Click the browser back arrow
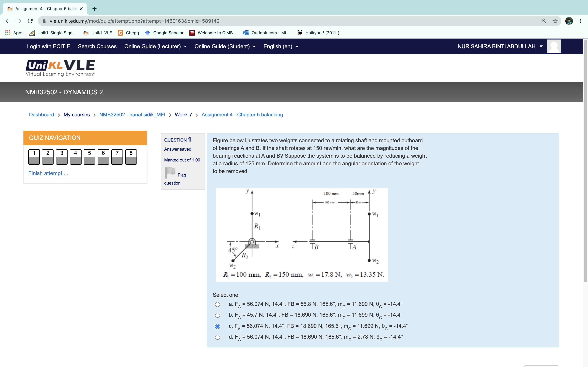This screenshot has width=588, height=367. (x=8, y=21)
